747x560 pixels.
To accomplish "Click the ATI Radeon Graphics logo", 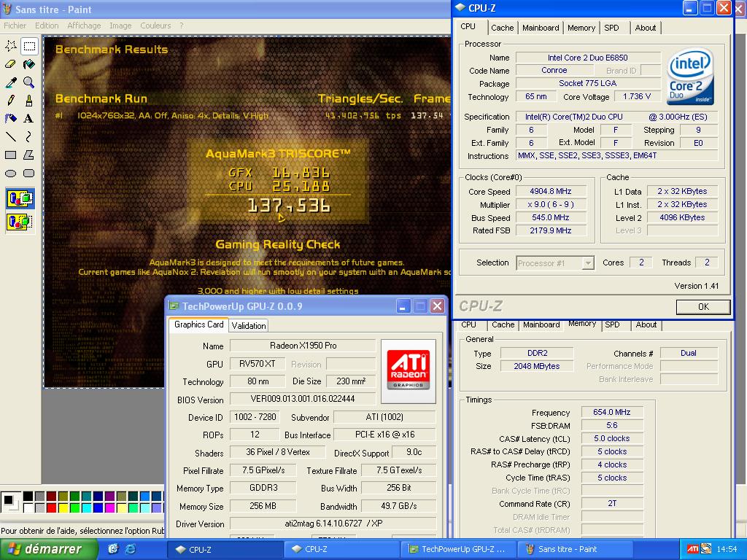I will click(x=409, y=371).
